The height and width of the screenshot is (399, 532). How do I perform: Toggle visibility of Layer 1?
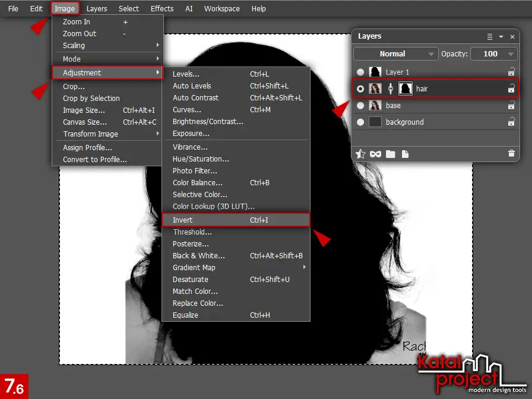(361, 72)
